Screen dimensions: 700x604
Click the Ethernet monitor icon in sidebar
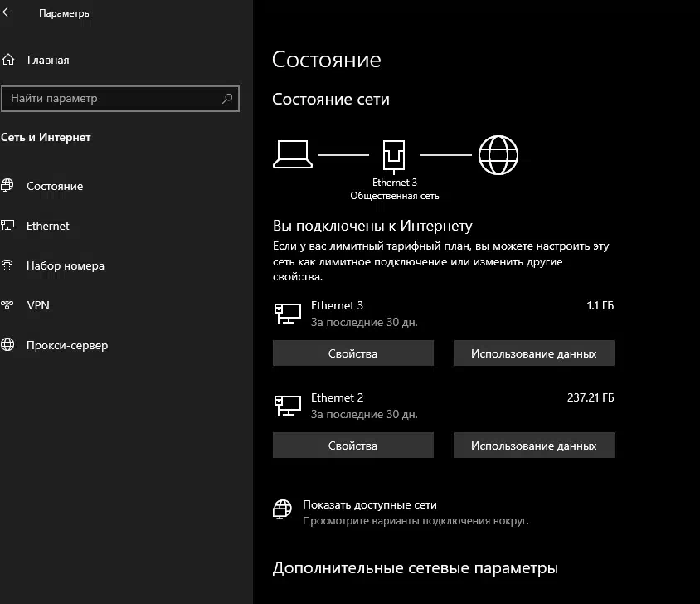(7, 225)
